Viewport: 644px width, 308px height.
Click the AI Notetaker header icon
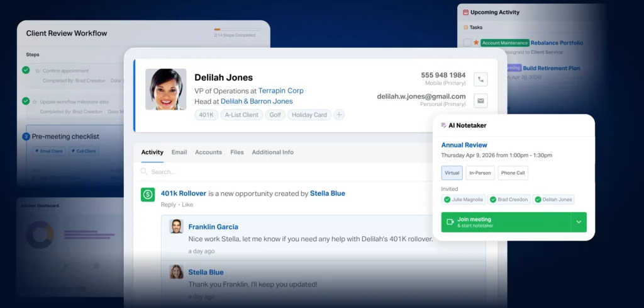coord(443,125)
